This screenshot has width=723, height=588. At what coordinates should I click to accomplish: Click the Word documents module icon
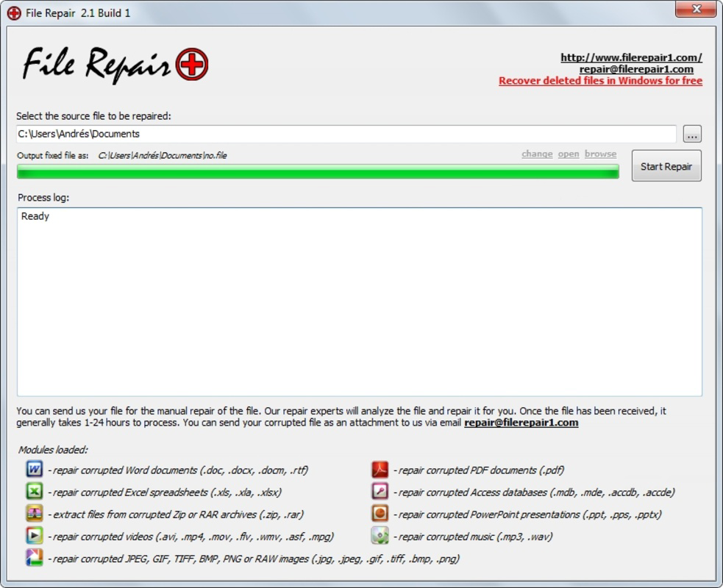click(34, 470)
